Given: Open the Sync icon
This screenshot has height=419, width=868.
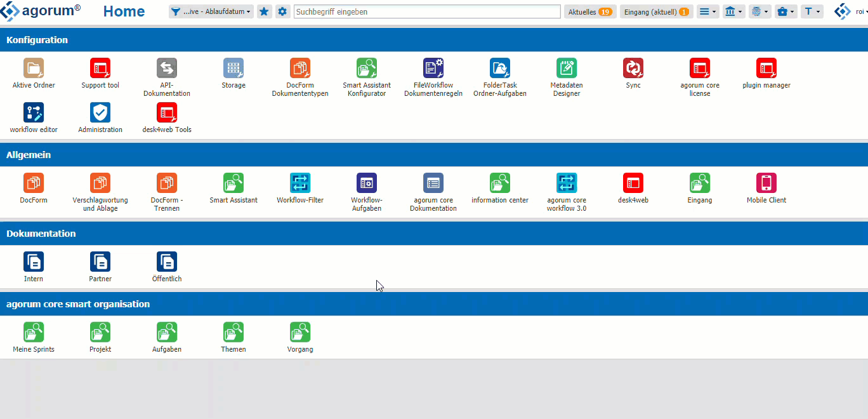Looking at the screenshot, I should 633,68.
